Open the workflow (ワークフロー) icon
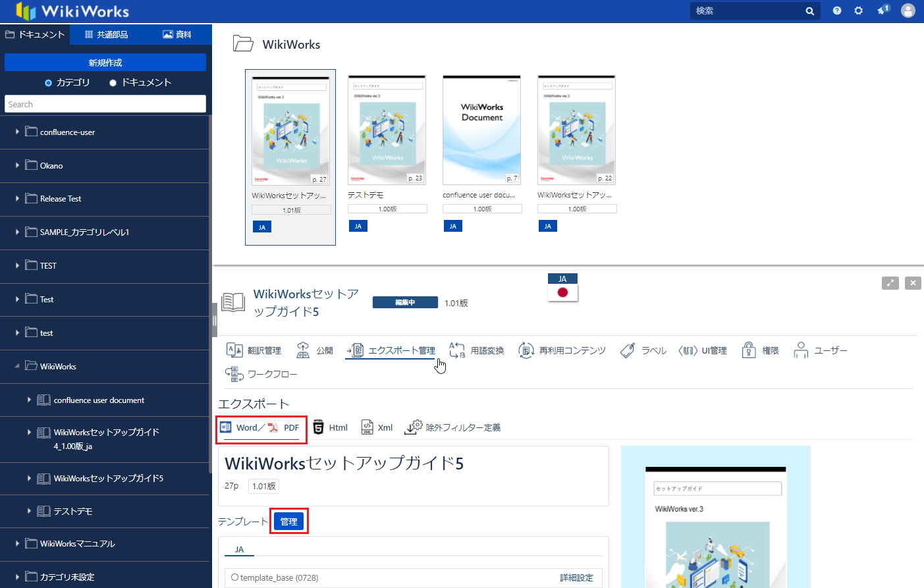 click(x=234, y=374)
